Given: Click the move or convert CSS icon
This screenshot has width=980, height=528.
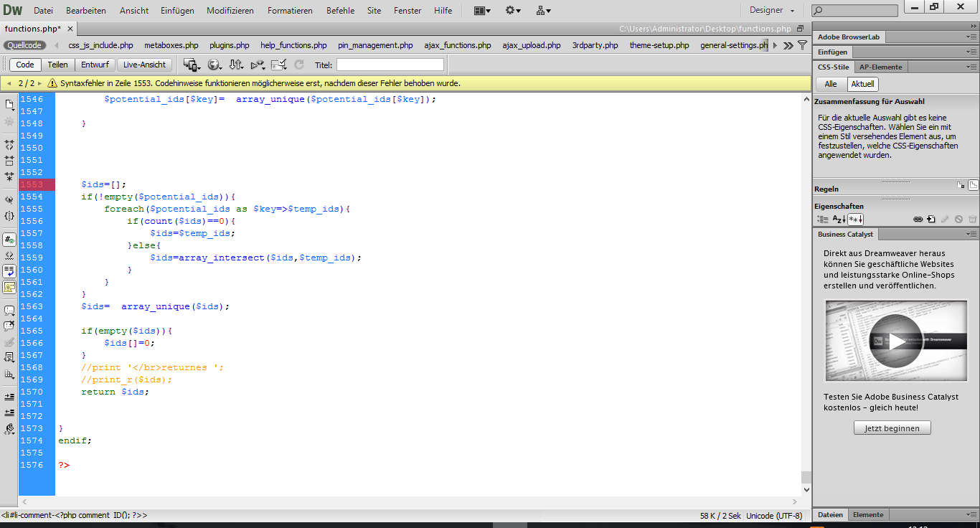Looking at the screenshot, I should (9, 374).
